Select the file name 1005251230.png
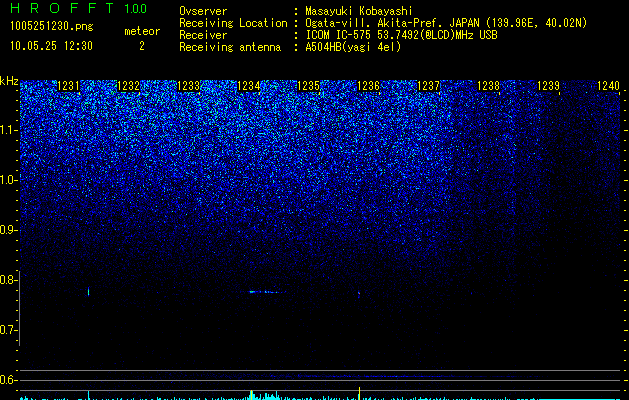The image size is (629, 400). [52, 26]
